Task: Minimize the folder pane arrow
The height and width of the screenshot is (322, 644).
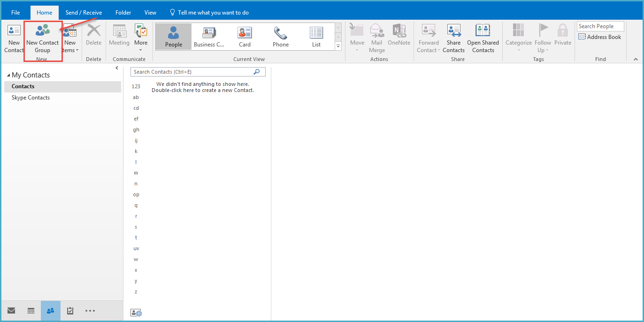Action: [117, 69]
